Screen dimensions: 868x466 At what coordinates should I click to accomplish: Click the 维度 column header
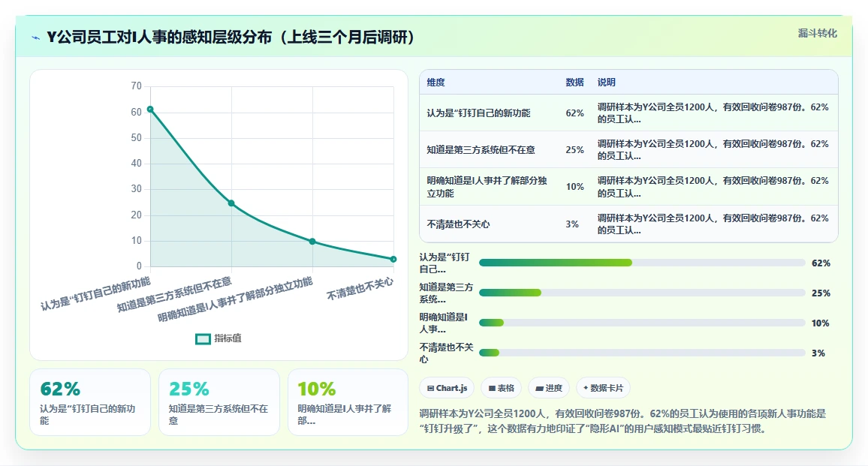(436, 83)
